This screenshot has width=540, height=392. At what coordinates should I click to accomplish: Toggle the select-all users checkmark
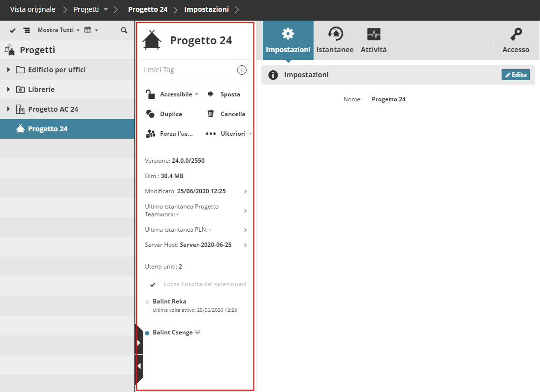(x=153, y=285)
